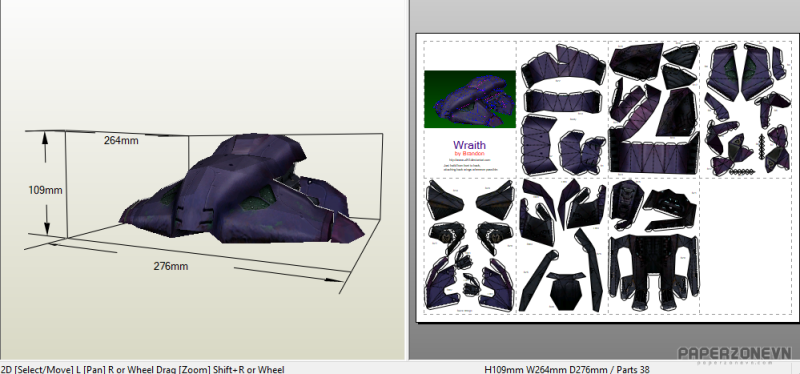This screenshot has height=374, width=800.
Task: Click the 276mm depth dimension label
Action: [x=171, y=266]
